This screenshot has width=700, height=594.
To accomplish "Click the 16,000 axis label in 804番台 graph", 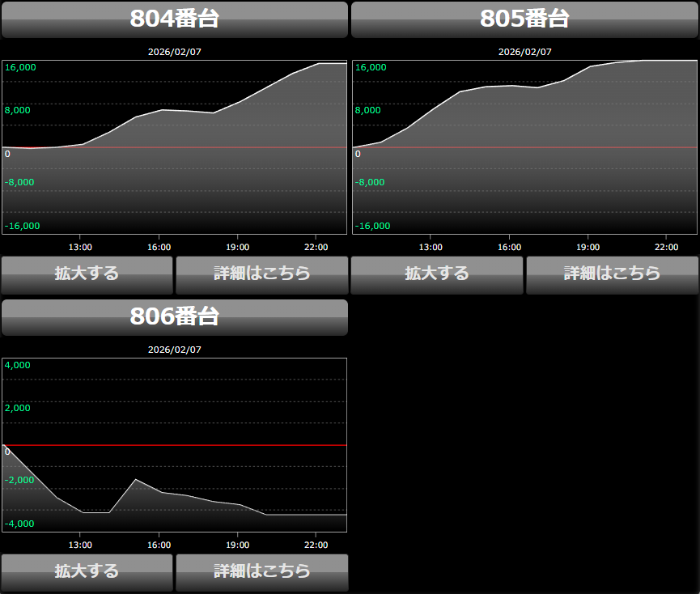I will (x=20, y=68).
